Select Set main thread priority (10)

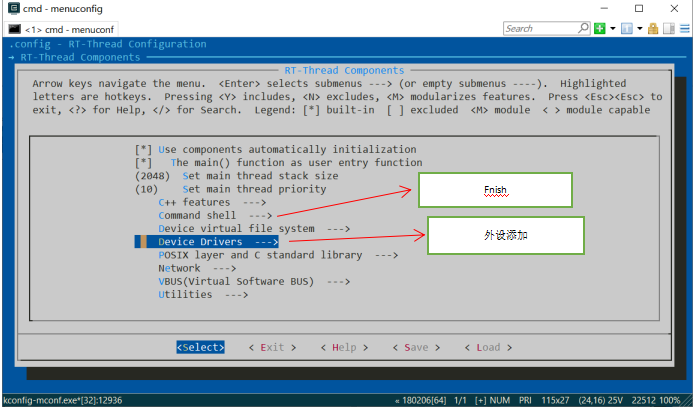pyautogui.click(x=230, y=189)
